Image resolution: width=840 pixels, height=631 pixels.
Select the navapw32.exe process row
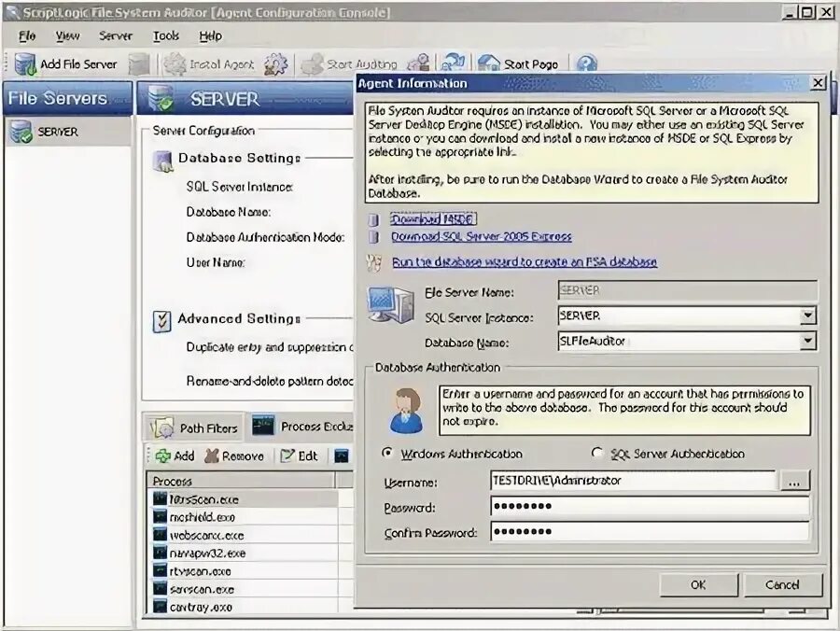(x=244, y=554)
